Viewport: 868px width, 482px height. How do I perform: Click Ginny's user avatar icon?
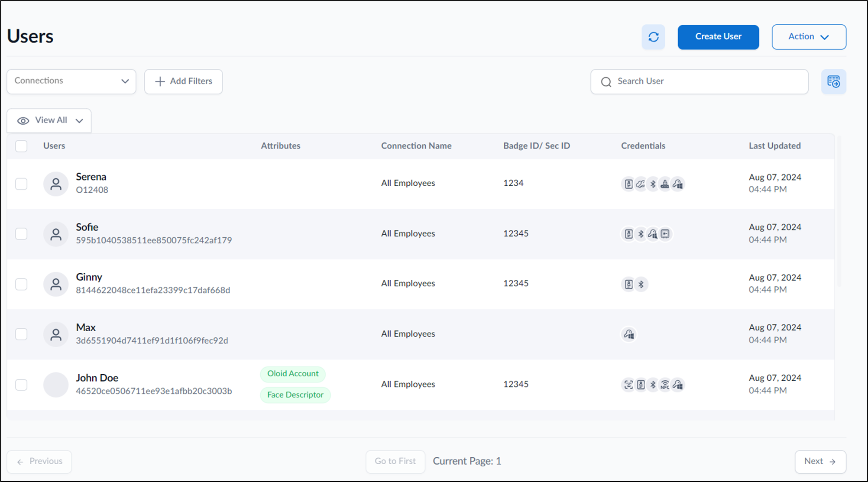tap(56, 285)
